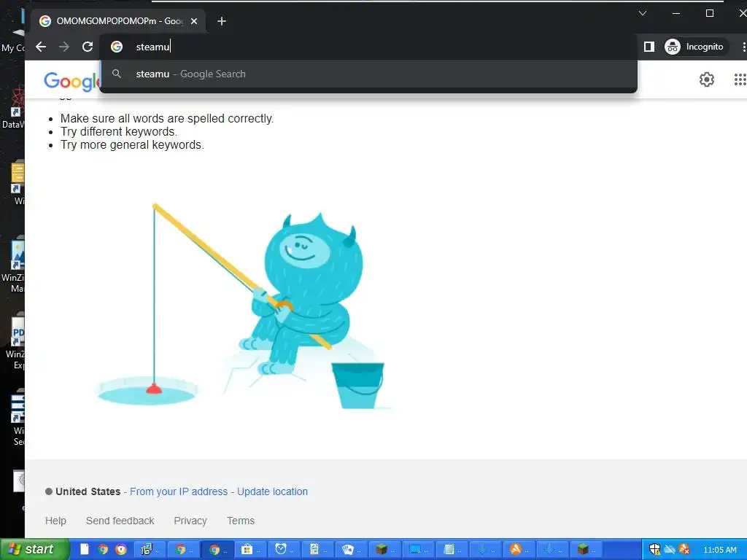
Task: Open Google search settings gear
Action: pos(706,79)
